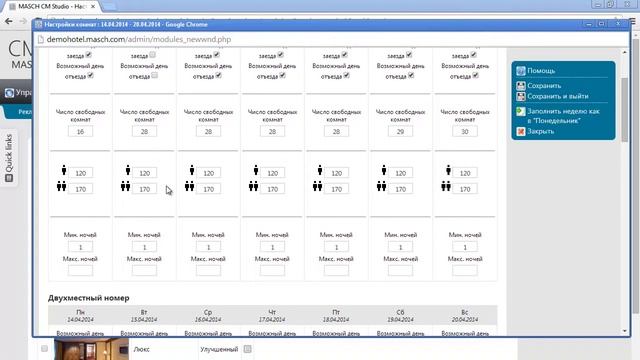Viewport: 640px width, 360px height.
Task: Click Пн 14.04.2014 column header
Action: click(x=80, y=316)
